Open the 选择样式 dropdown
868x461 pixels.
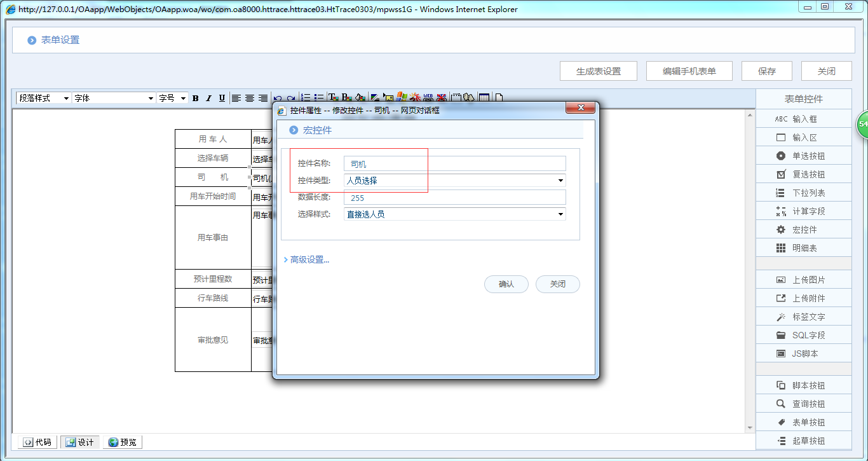coord(454,214)
